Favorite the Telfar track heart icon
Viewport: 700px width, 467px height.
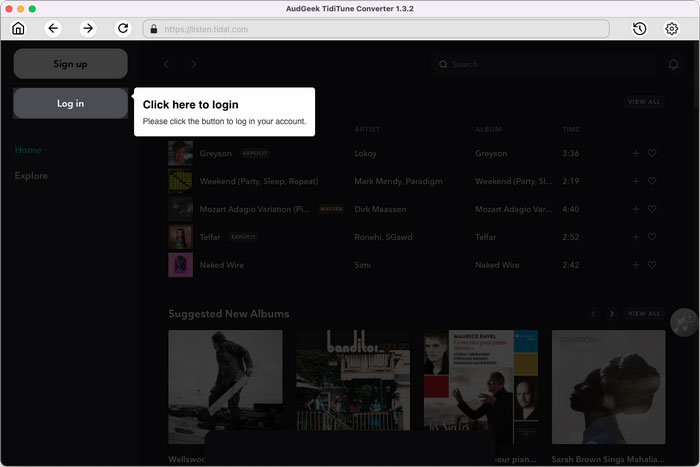coord(652,237)
